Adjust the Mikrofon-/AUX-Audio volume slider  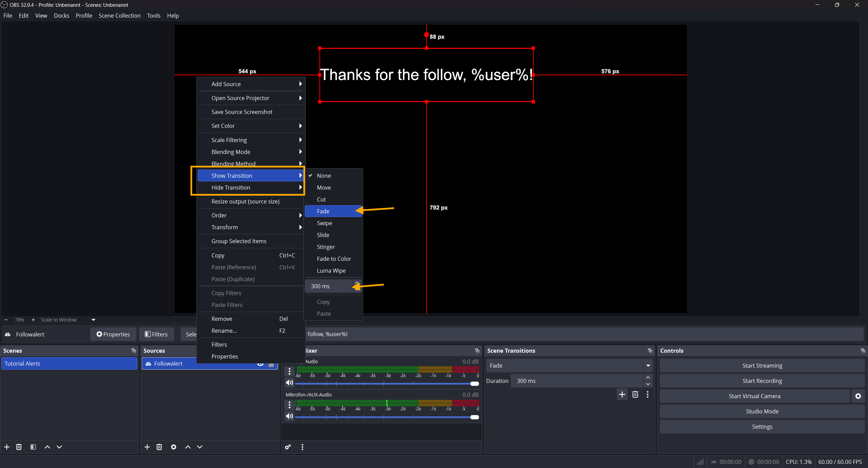[x=474, y=417]
